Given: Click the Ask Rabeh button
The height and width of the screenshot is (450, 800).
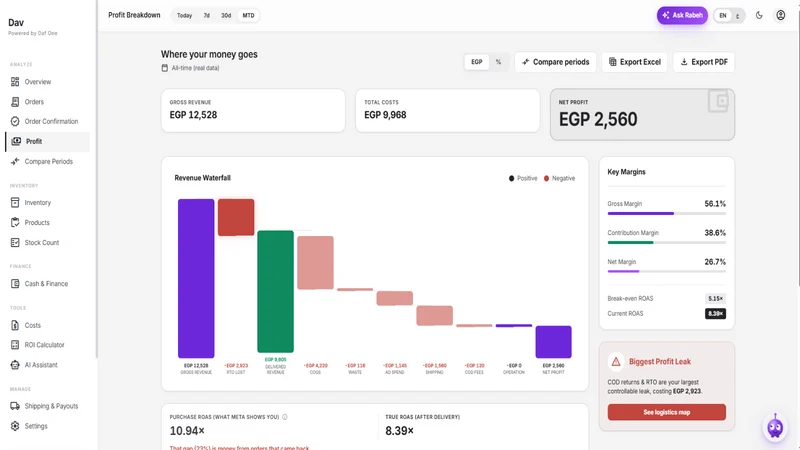Looking at the screenshot, I should 682,15.
